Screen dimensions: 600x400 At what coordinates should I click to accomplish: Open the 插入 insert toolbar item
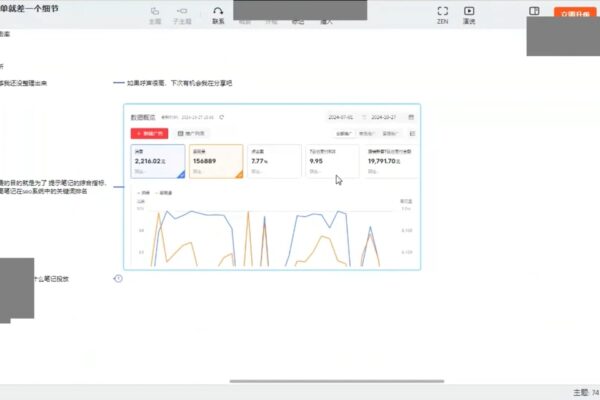(326, 22)
